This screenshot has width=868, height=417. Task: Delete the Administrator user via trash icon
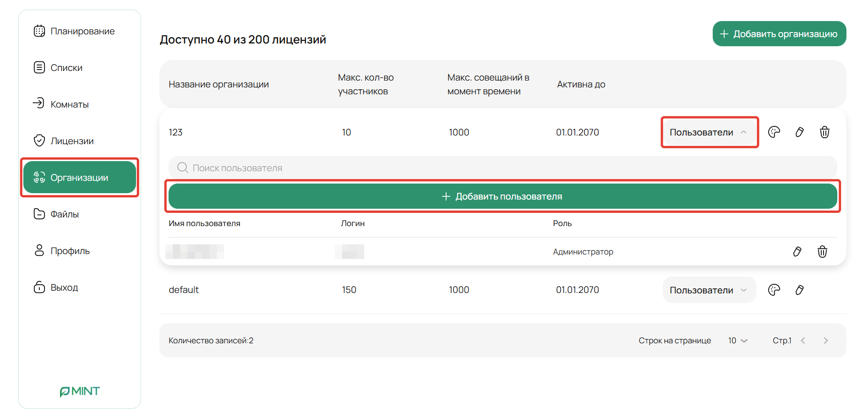(x=822, y=252)
